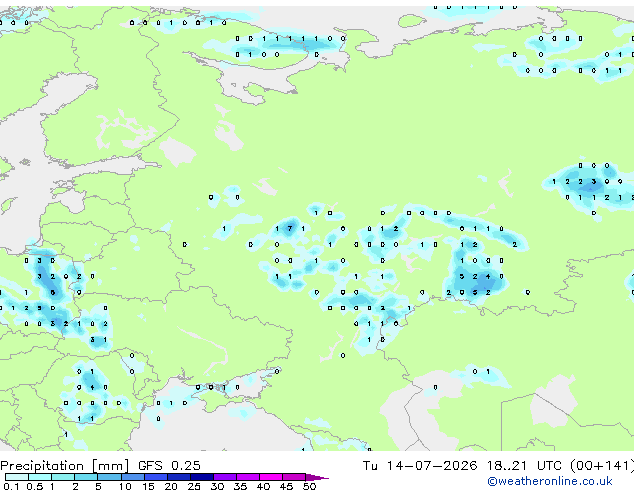Click the 25–30 mm navy legend swatch
634x490 pixels.
[201, 477]
